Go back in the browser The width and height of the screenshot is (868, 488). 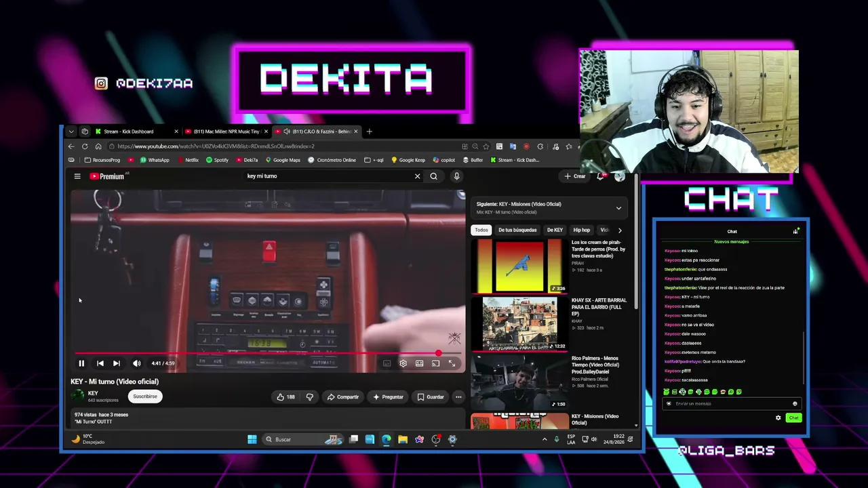[71, 146]
